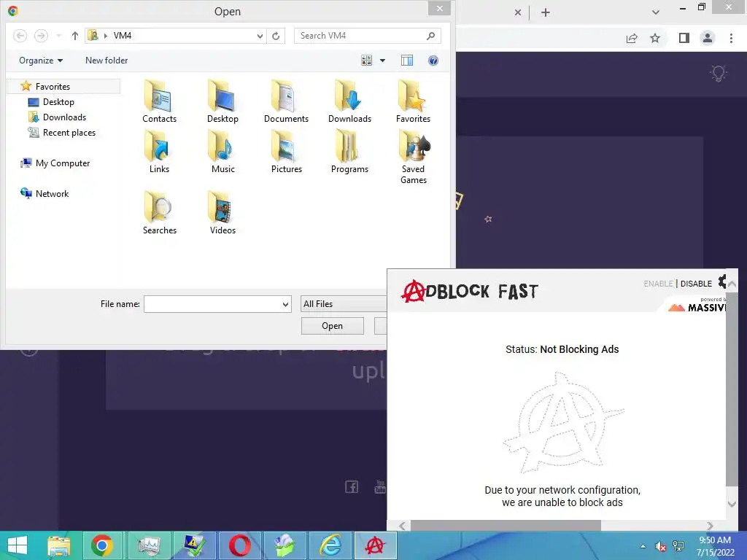The image size is (747, 560).
Task: Expand the VM4 breadcrumb chevron
Action: point(105,36)
